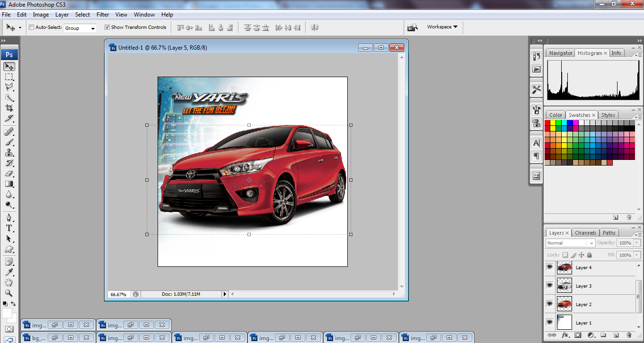644x343 pixels.
Task: Select the Move tool in the toolbox
Action: coord(9,67)
